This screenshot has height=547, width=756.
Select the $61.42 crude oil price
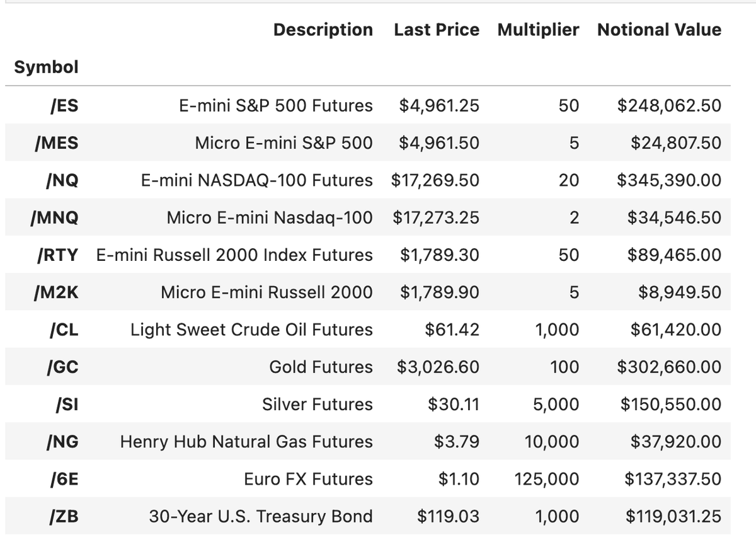pyautogui.click(x=452, y=330)
